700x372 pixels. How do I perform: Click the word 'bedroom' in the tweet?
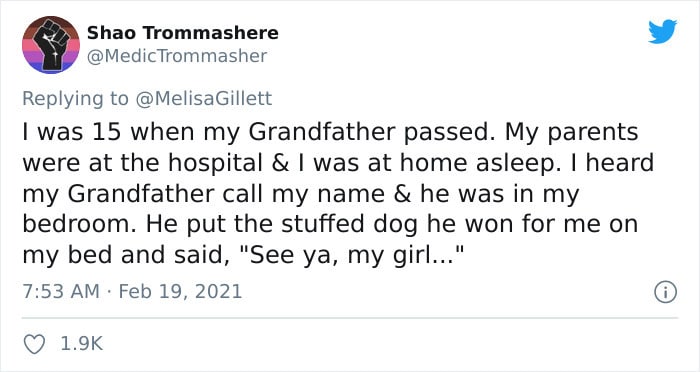coord(79,224)
